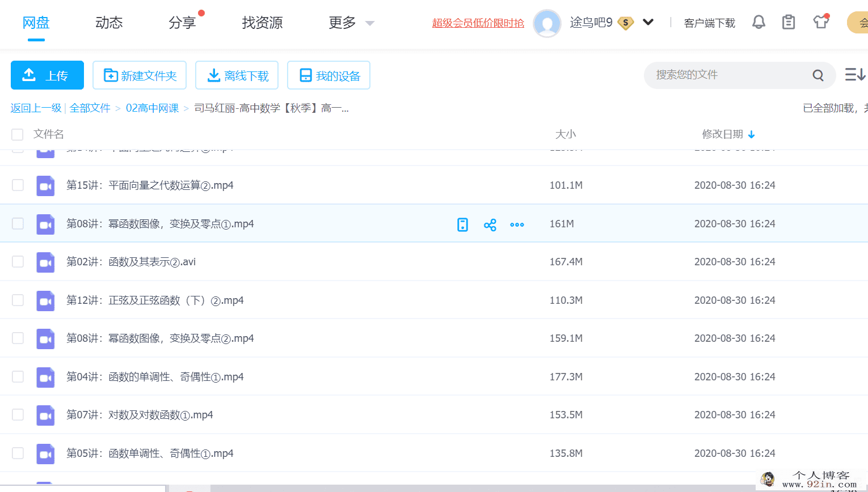Check the box for 第07讲 对数及对数函数
The width and height of the screenshot is (868, 492).
(18, 415)
